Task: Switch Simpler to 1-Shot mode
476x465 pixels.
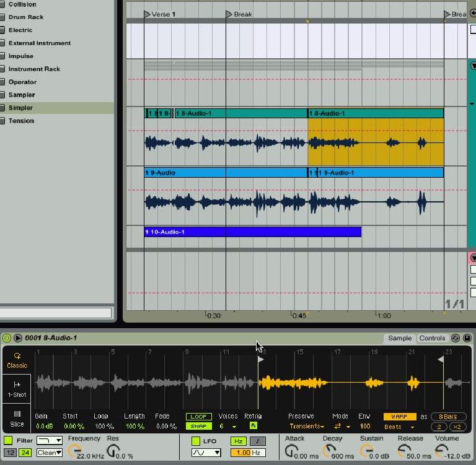Action: coord(17,389)
